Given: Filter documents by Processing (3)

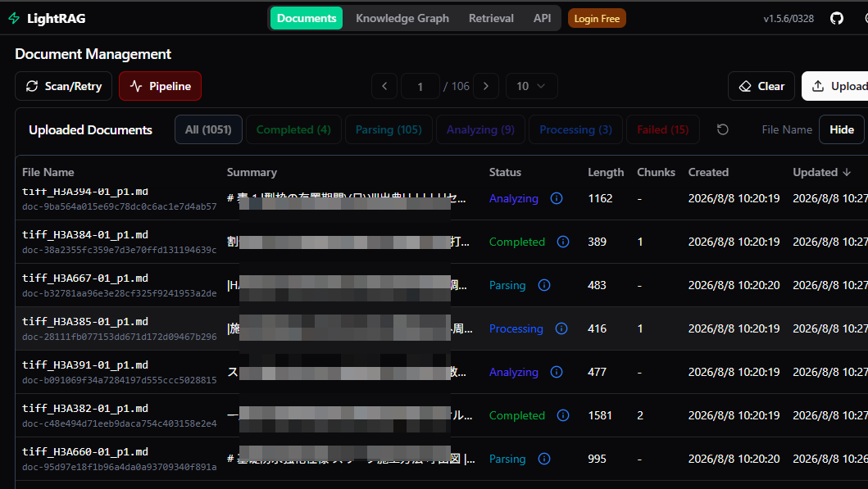Looking at the screenshot, I should pyautogui.click(x=575, y=129).
